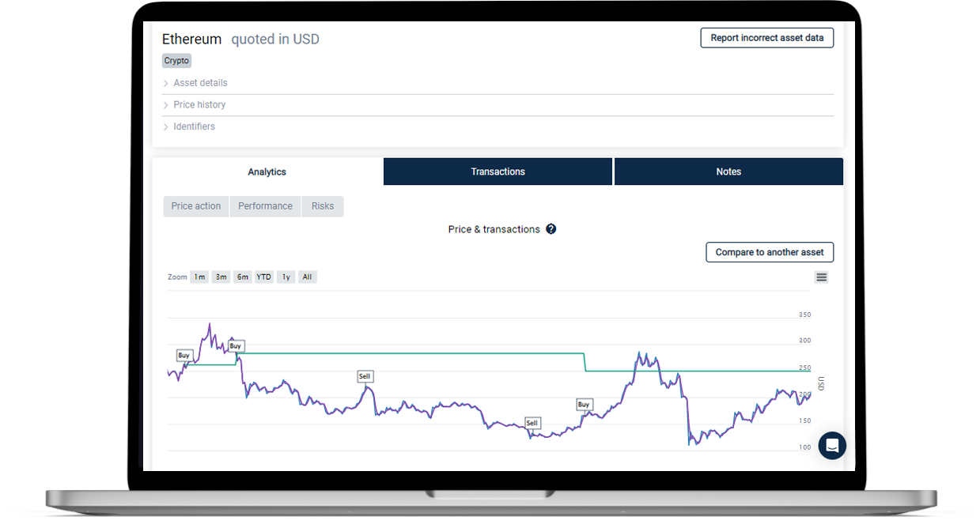980x524 pixels.
Task: Expand the Asset details section
Action: click(498, 83)
